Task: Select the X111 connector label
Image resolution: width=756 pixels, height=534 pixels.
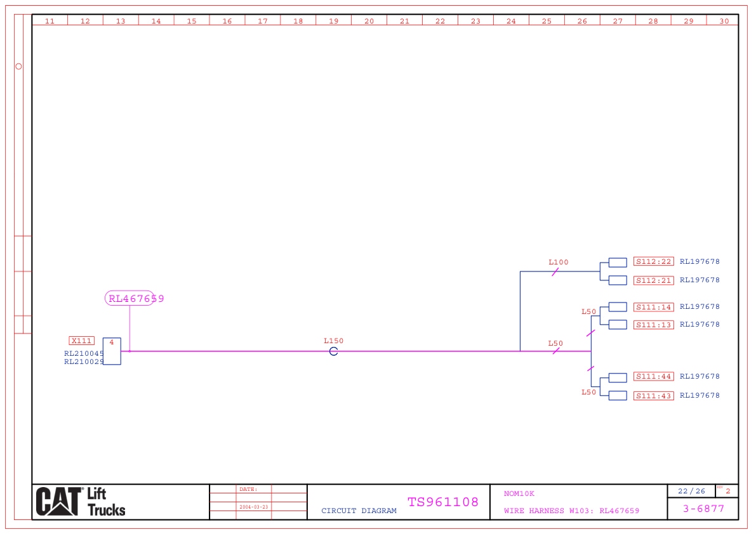Action: 82,341
